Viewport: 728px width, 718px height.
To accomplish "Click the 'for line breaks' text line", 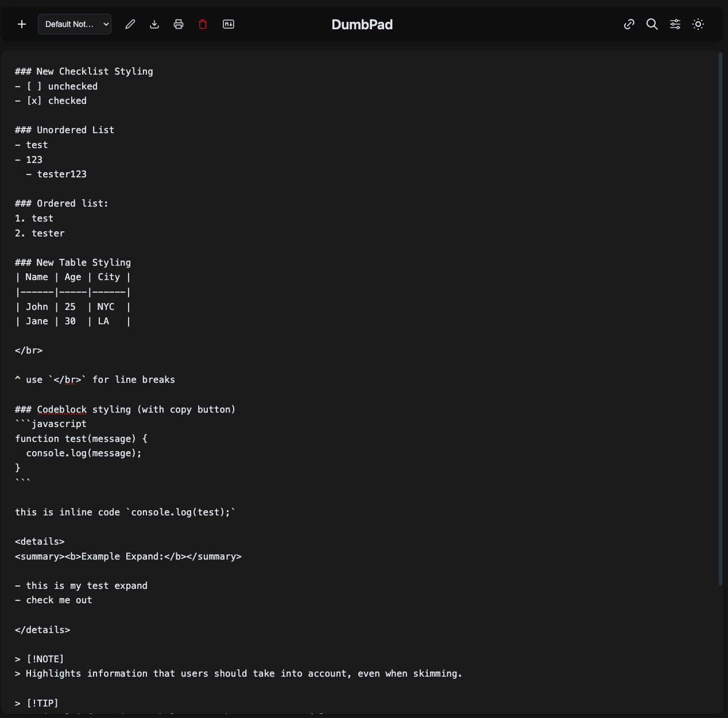I will (95, 379).
